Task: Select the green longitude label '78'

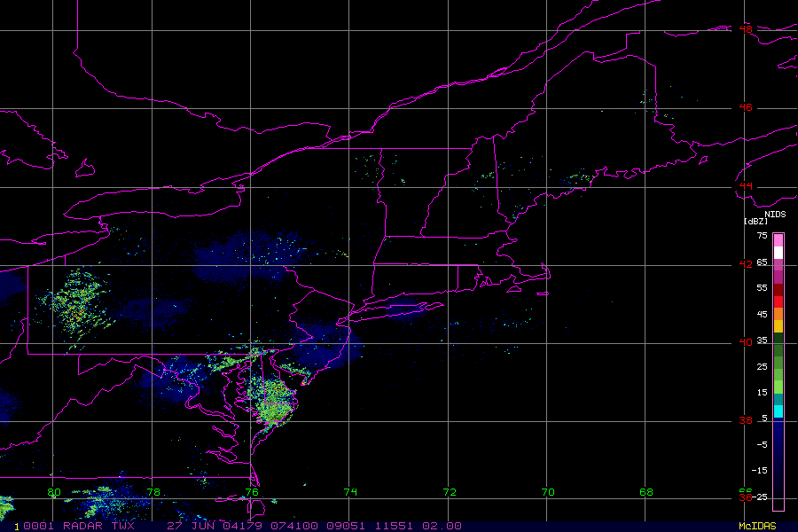Action: [153, 492]
